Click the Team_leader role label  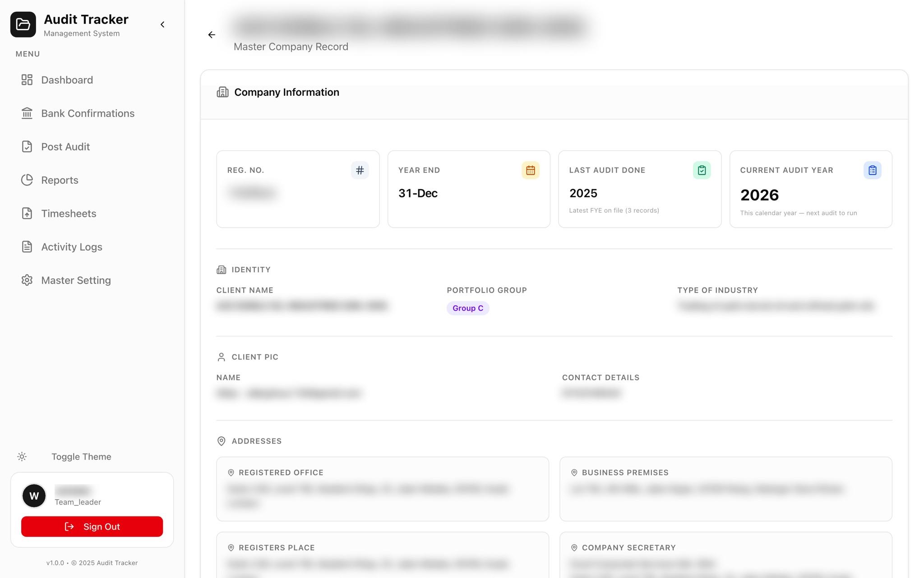point(78,502)
